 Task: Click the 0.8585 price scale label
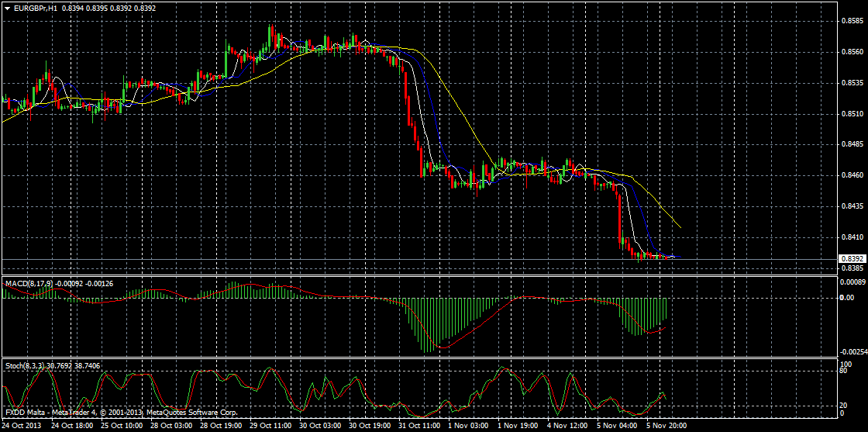pyautogui.click(x=852, y=21)
